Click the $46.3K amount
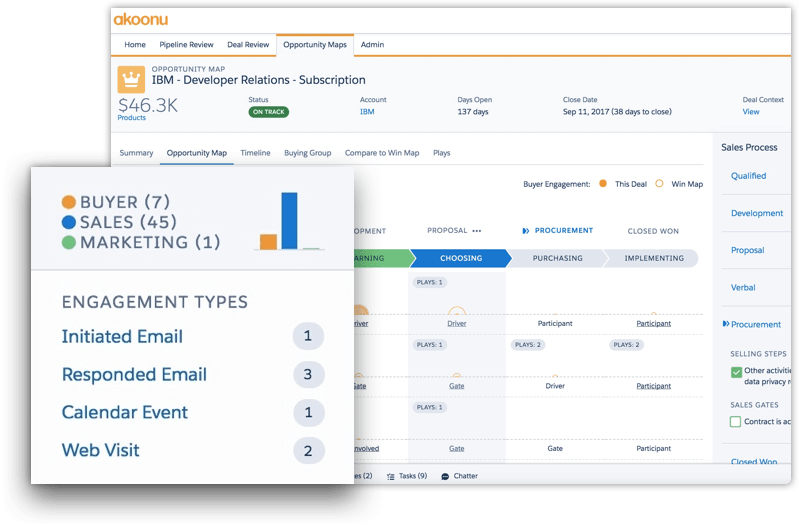 (148, 105)
